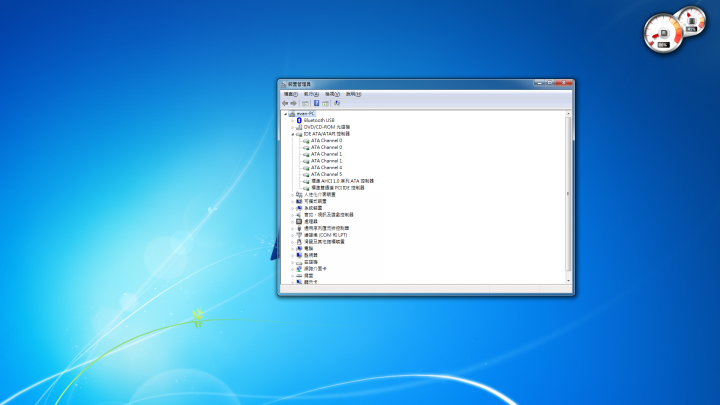
Task: Open the 檢視(V) menu
Action: [332, 94]
